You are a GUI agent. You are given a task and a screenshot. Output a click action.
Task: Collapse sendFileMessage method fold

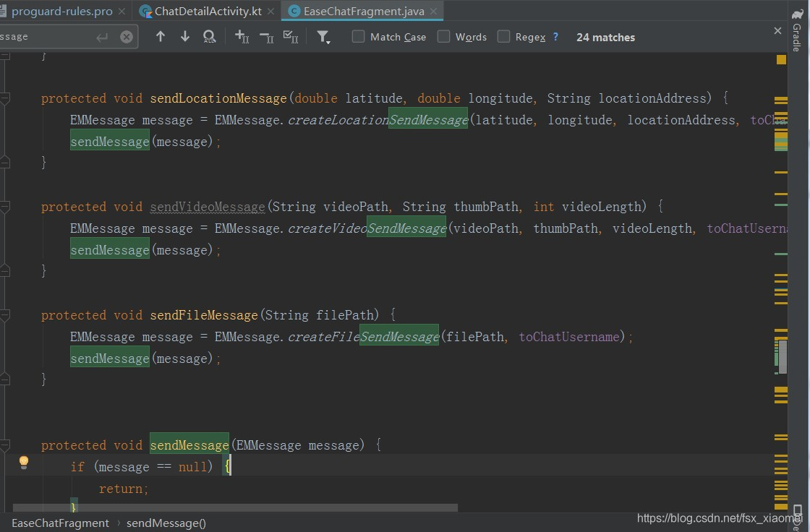coord(4,315)
